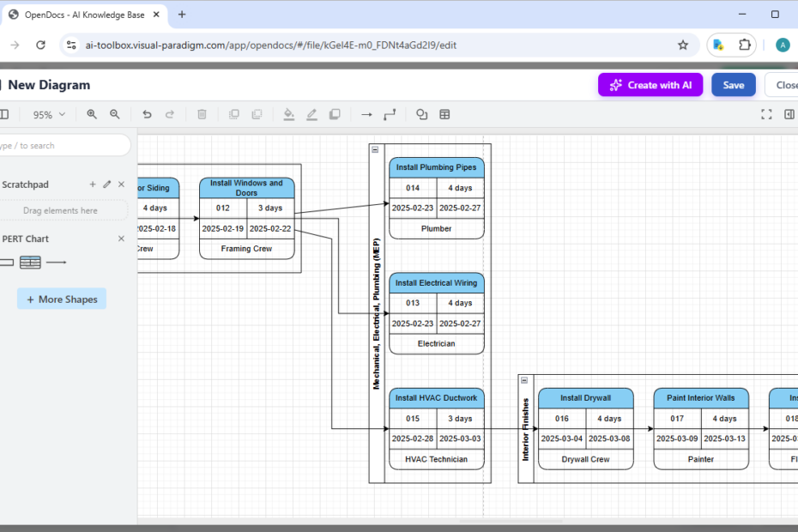The height and width of the screenshot is (532, 798).
Task: Click the Delete trash icon
Action: [x=202, y=114]
